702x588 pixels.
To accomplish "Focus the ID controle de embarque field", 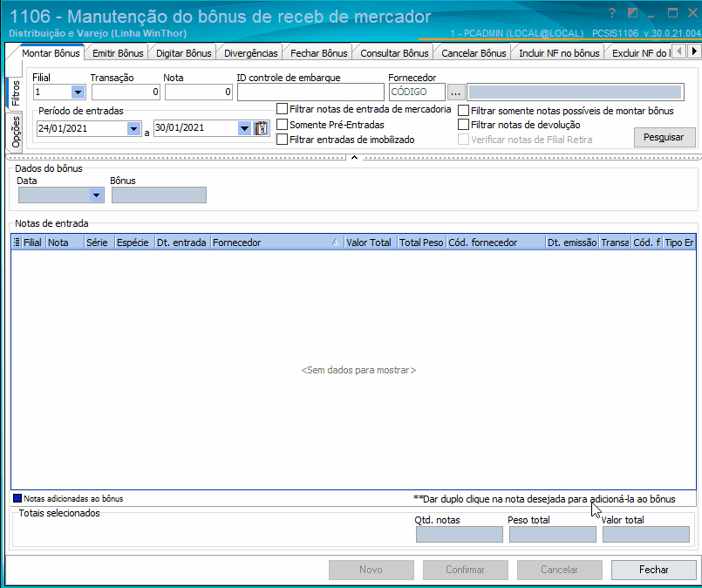I will coord(310,92).
